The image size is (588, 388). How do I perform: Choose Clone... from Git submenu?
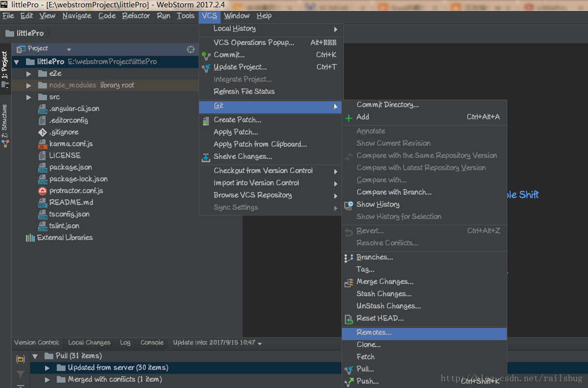pyautogui.click(x=424, y=345)
